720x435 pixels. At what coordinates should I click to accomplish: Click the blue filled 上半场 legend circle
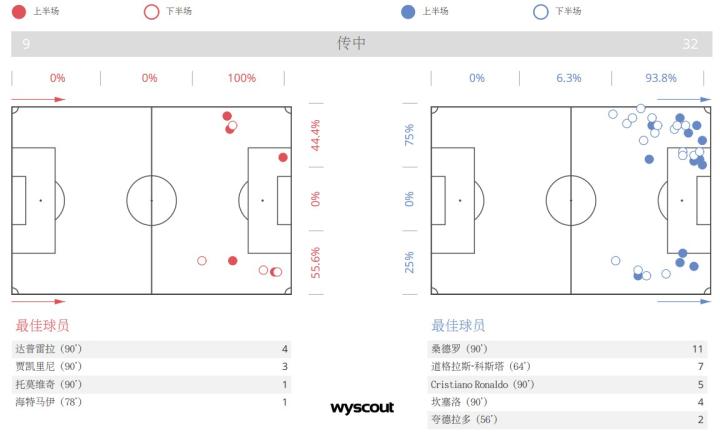point(406,12)
